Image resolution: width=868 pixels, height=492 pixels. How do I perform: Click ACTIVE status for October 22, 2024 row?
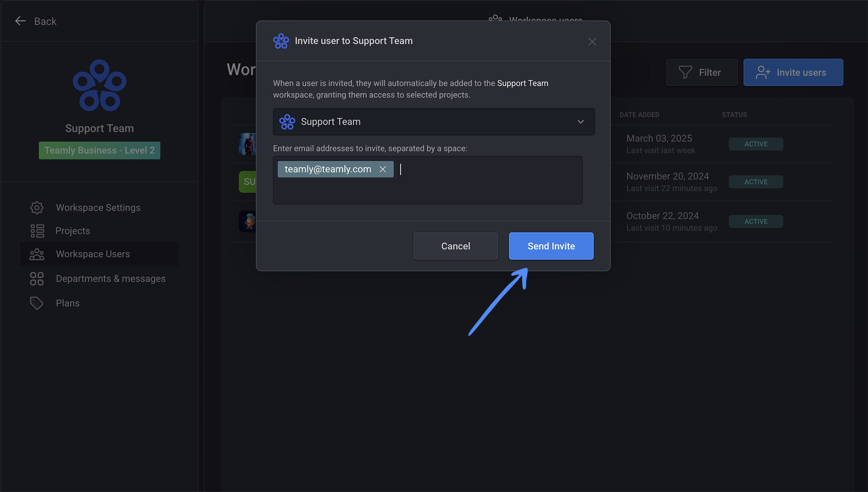point(756,221)
